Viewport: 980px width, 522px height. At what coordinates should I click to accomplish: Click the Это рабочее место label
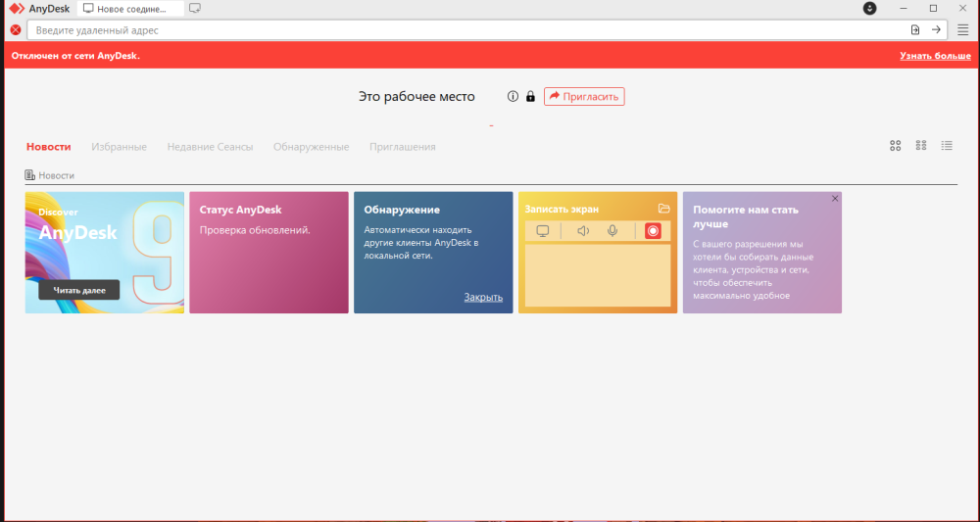(x=416, y=97)
